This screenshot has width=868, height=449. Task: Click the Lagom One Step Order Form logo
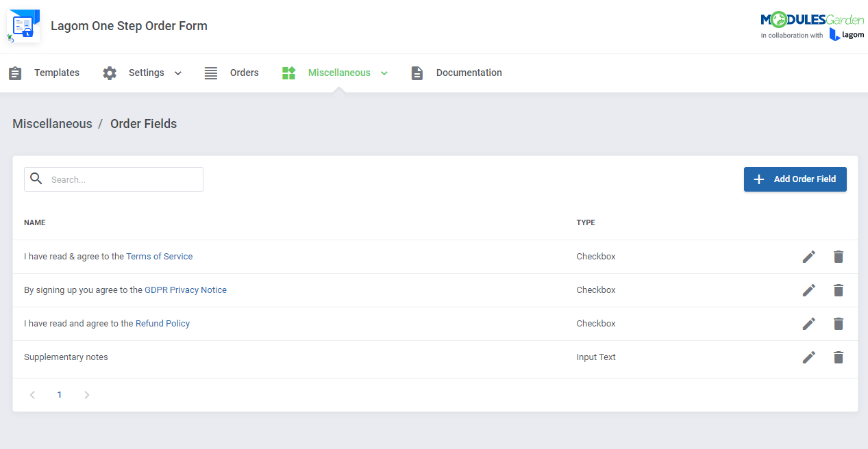pyautogui.click(x=24, y=27)
